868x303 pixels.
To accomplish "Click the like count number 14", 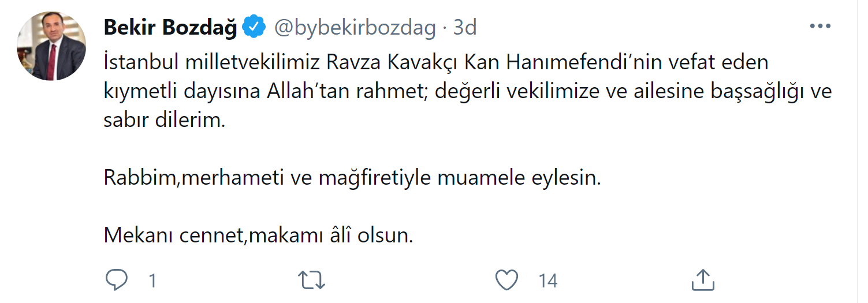I will pos(547,281).
